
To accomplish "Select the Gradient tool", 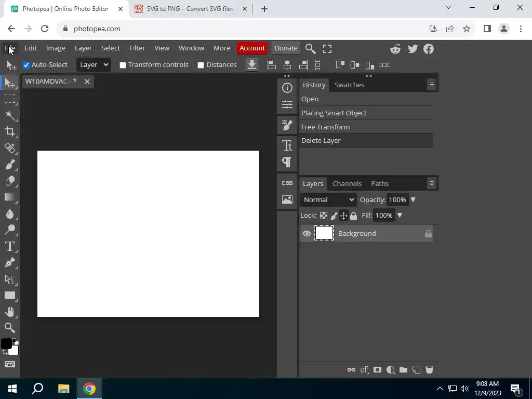I will coord(10,197).
